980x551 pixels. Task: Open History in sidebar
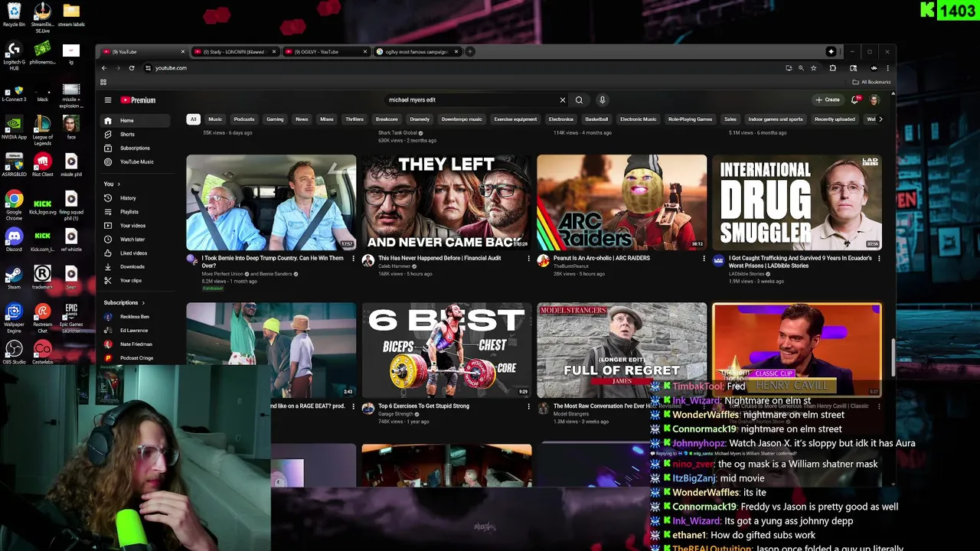[x=135, y=198]
